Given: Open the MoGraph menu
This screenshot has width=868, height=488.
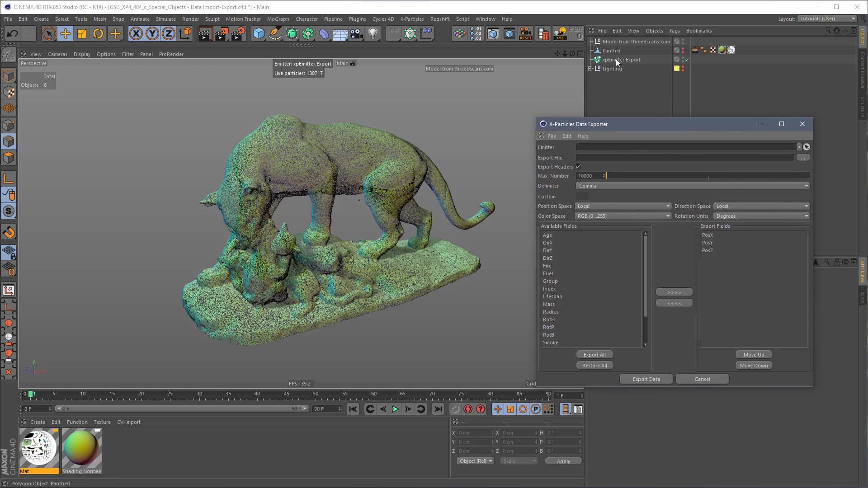Looking at the screenshot, I should [x=278, y=19].
